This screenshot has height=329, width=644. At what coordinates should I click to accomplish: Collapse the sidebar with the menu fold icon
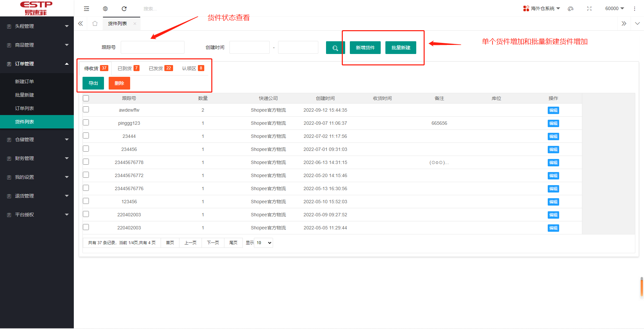pyautogui.click(x=87, y=9)
